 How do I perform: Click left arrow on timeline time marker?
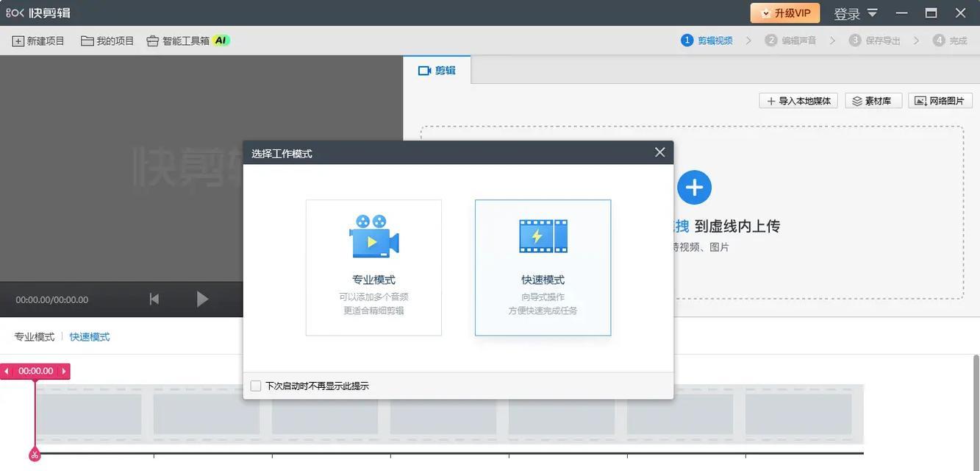[x=7, y=372]
